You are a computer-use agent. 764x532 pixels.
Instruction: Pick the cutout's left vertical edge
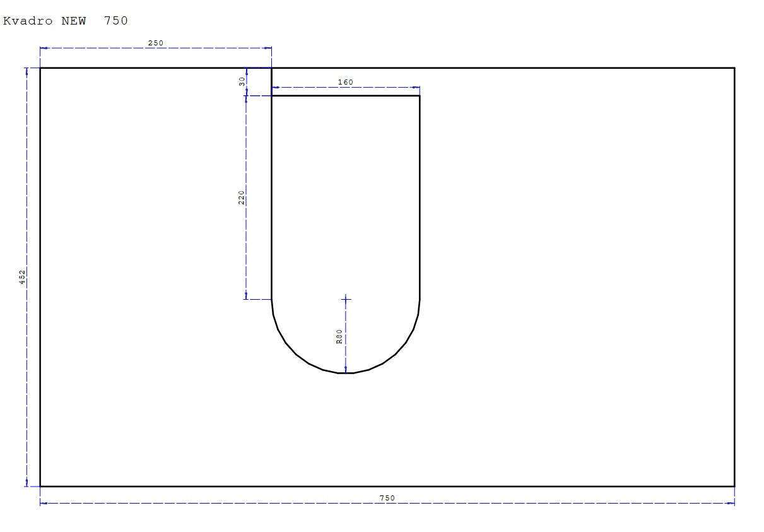click(272, 197)
